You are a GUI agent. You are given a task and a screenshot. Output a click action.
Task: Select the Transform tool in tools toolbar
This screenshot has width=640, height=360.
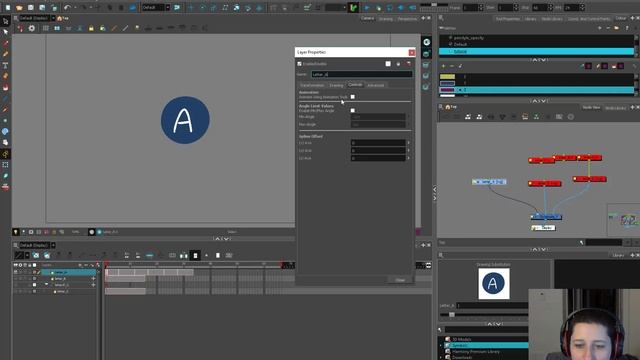tap(5, 20)
